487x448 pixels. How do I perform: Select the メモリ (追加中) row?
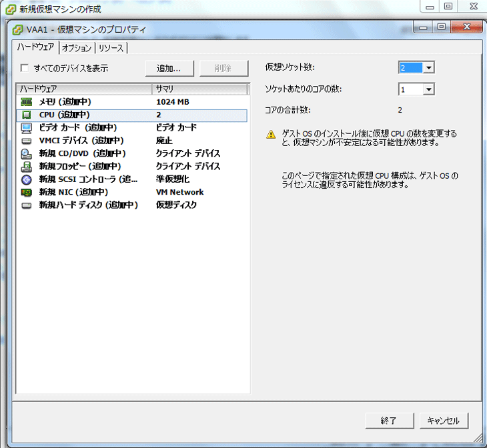[x=132, y=102]
